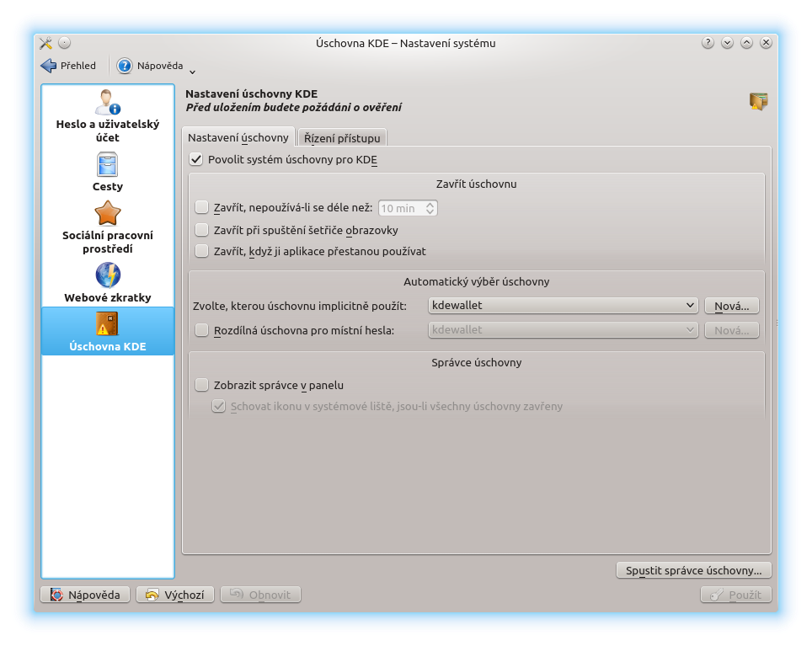Viewport: 812px width, 646px height.
Task: Switch to Nastavení úschovny tab
Action: click(x=238, y=137)
